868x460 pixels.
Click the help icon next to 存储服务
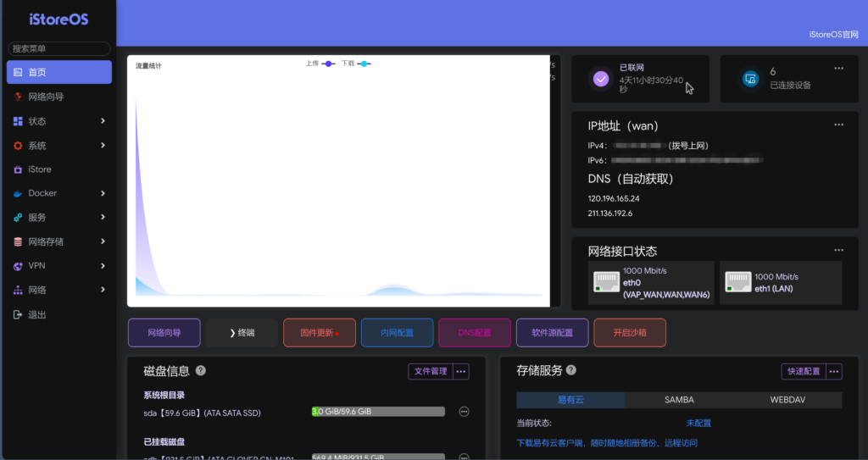571,370
